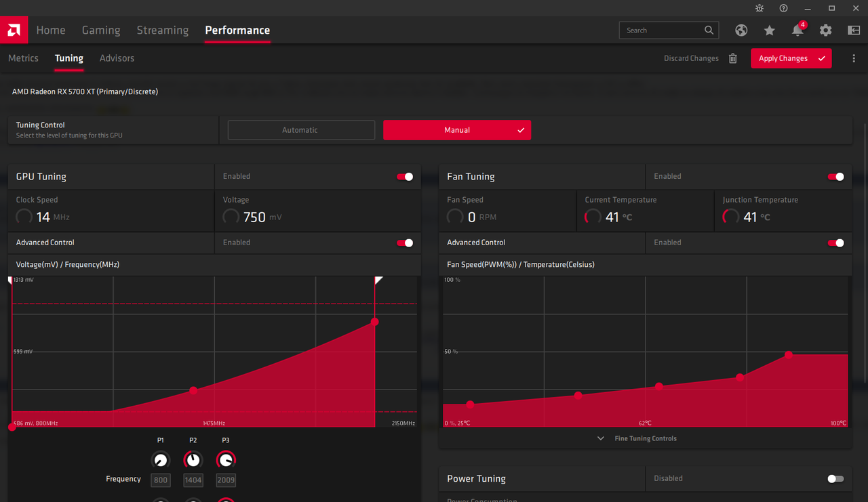
Task: Maximize the Radeon Software window
Action: coord(831,8)
